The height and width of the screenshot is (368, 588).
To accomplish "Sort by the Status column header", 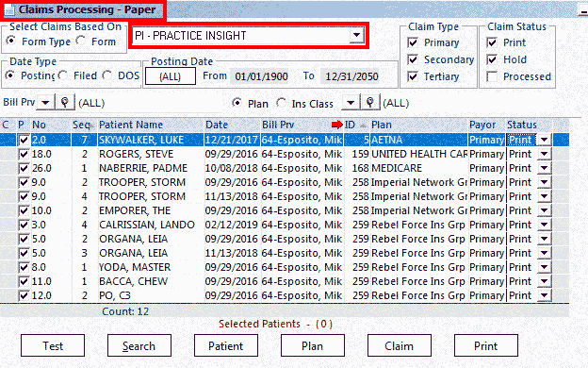I will coord(530,125).
